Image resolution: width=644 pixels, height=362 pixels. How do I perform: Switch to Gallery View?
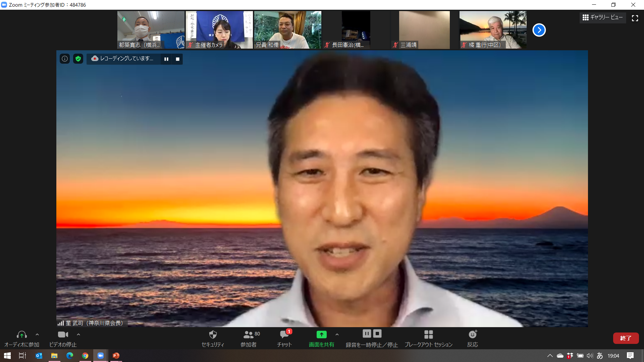click(x=603, y=17)
